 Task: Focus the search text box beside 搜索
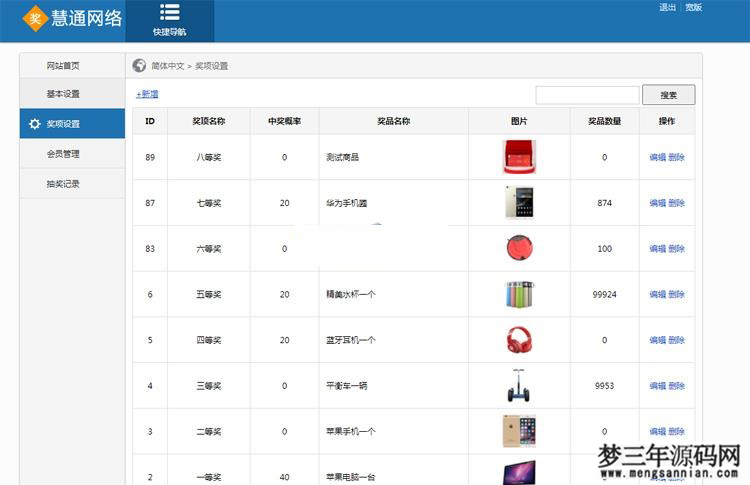[587, 95]
